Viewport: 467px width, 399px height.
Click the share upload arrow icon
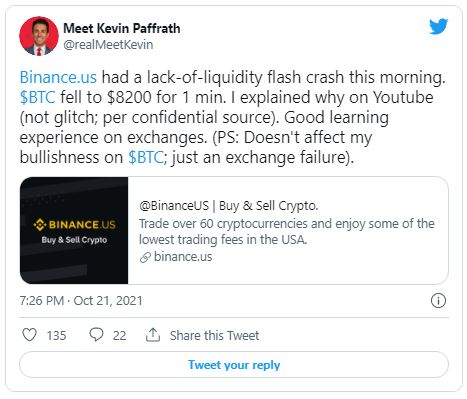pos(153,335)
